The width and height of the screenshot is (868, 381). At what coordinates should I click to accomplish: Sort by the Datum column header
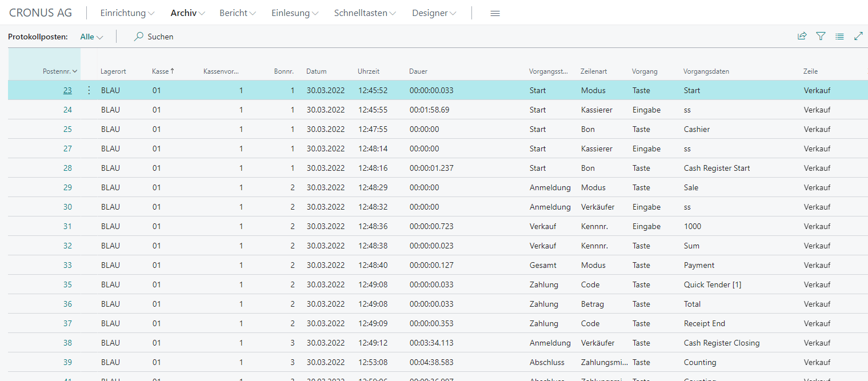tap(317, 71)
